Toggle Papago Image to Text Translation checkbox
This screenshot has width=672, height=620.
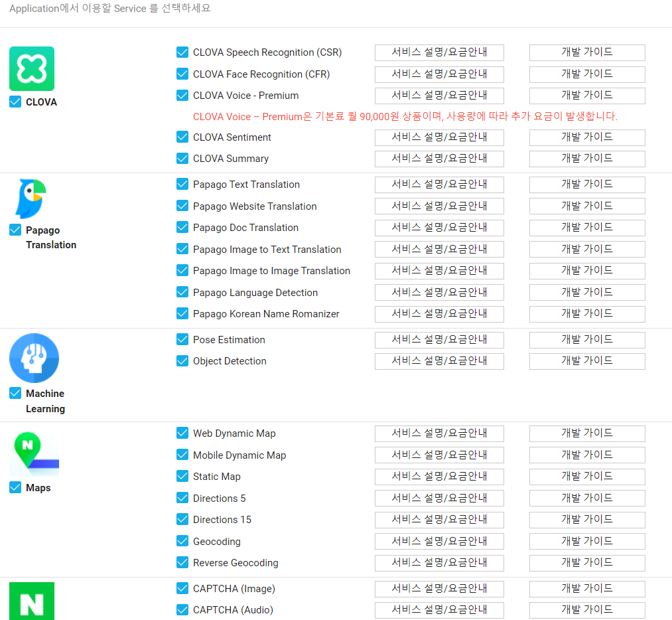coord(182,249)
